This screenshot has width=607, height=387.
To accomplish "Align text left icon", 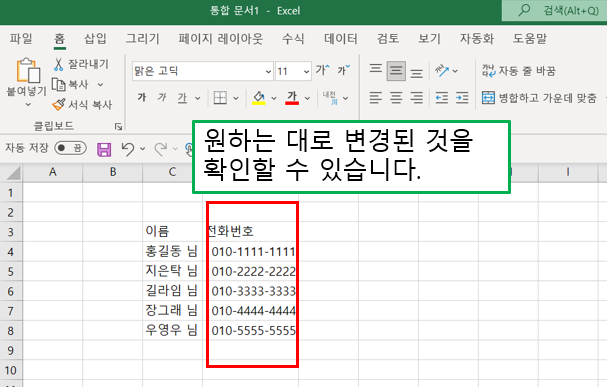I will tap(375, 98).
